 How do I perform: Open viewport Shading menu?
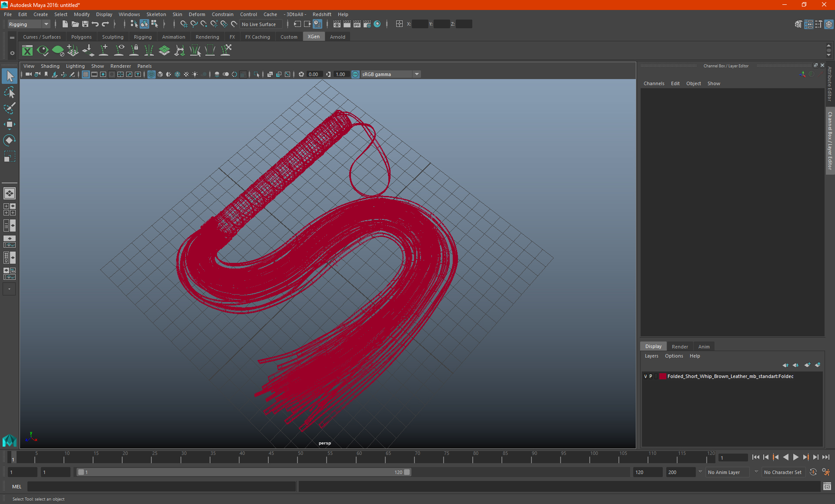click(x=50, y=66)
